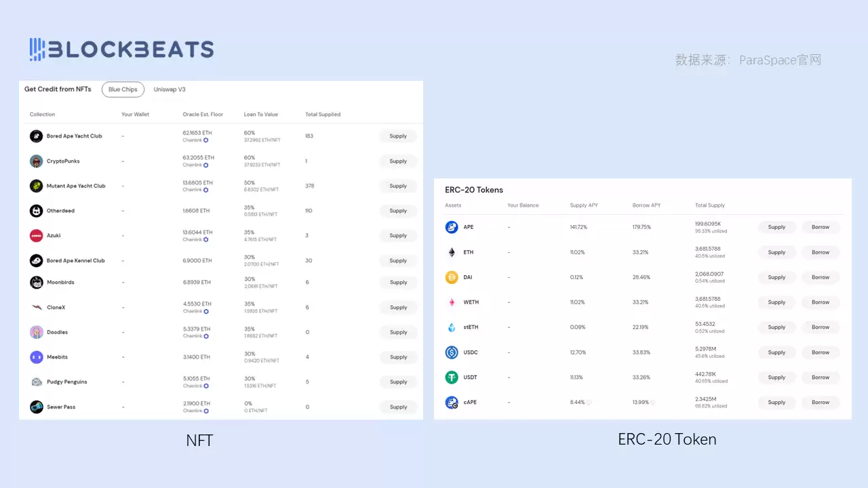Switch to the Blue Chips tab
868x488 pixels.
coord(123,89)
